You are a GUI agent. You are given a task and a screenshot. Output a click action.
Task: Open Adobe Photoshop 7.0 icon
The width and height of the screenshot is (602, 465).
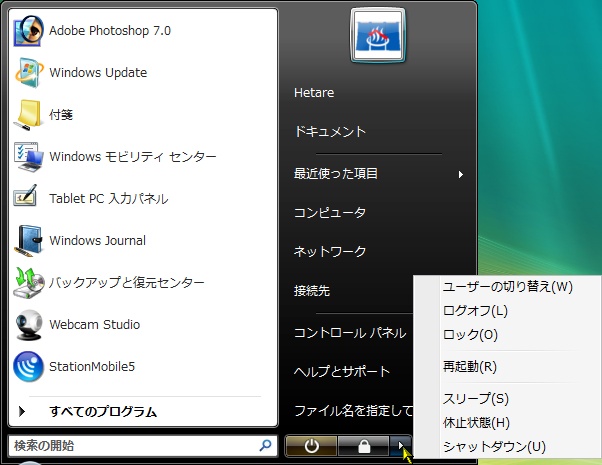click(28, 30)
